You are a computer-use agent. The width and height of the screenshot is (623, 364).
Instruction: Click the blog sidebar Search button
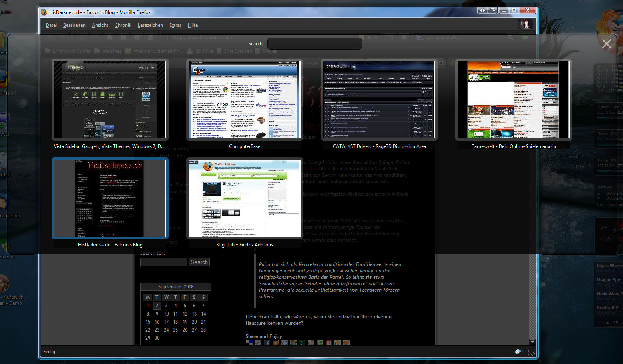pos(199,262)
